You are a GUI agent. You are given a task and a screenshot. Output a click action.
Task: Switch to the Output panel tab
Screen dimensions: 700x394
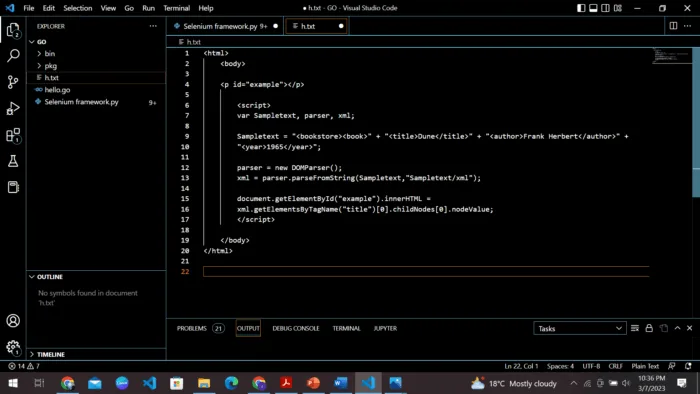pos(248,328)
